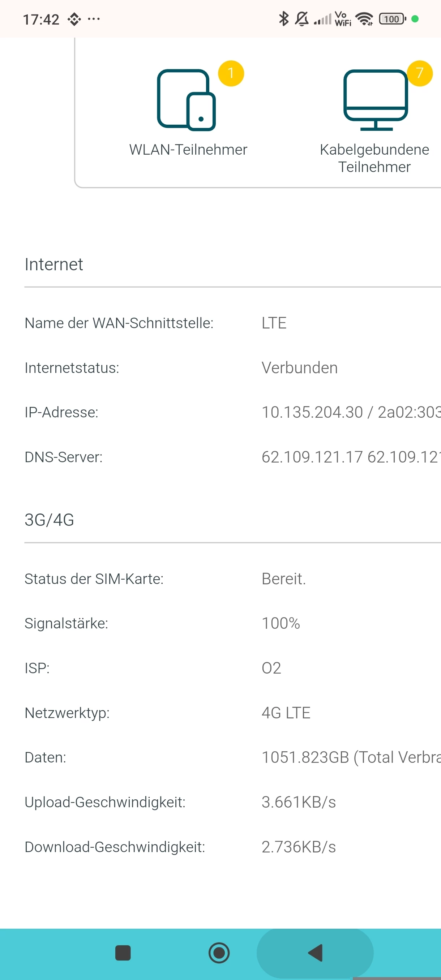This screenshot has height=980, width=441.
Task: Tap the WLAN-Teilnehmer label
Action: click(x=188, y=150)
